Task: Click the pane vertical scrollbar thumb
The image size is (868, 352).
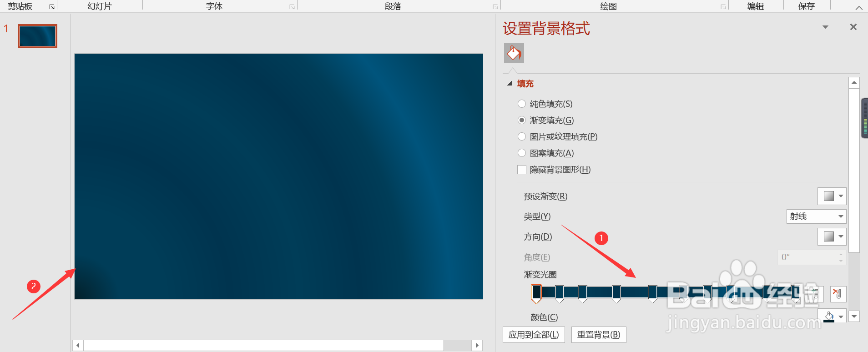Action: pyautogui.click(x=854, y=170)
